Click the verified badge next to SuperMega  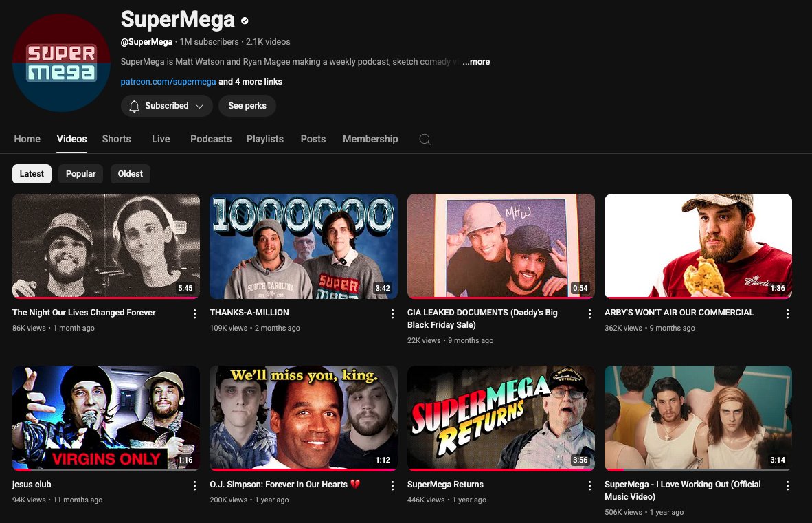tap(245, 21)
